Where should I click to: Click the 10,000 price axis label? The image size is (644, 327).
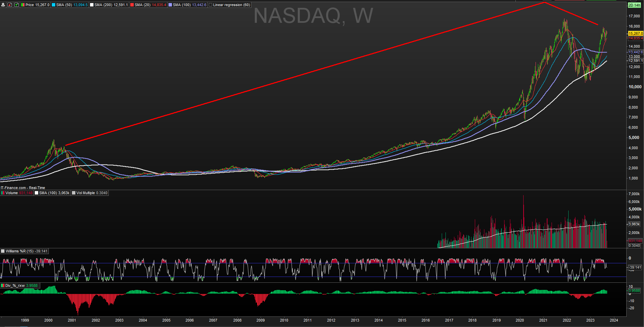tap(635, 87)
